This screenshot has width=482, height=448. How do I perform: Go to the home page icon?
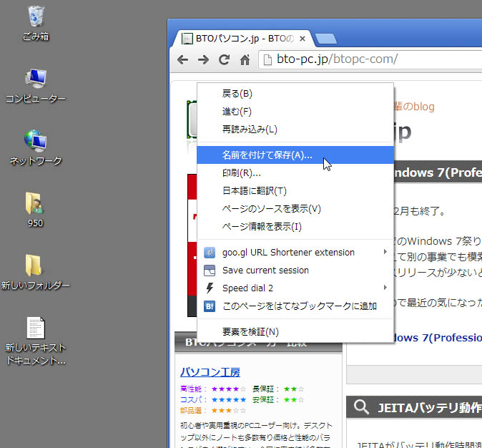[245, 59]
